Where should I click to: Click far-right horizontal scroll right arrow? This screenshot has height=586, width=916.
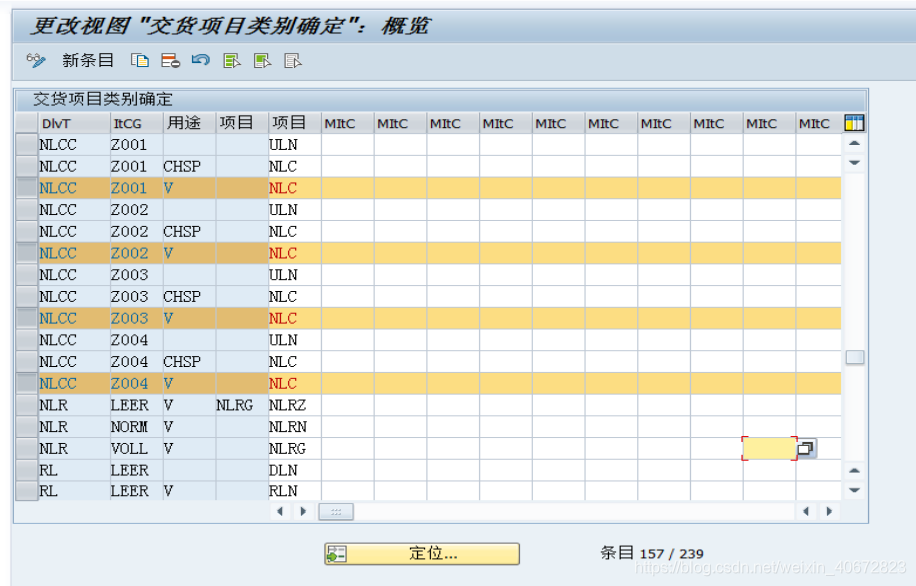829,511
